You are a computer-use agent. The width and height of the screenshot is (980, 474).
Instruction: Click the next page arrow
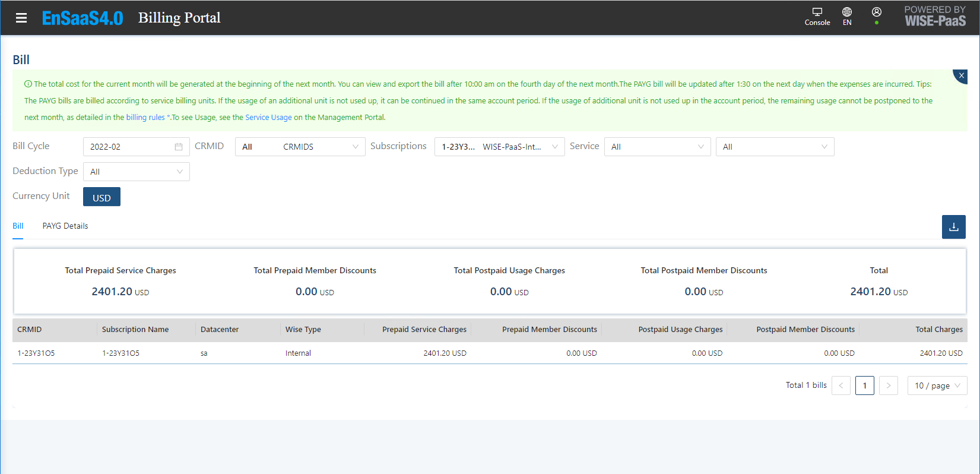(889, 385)
